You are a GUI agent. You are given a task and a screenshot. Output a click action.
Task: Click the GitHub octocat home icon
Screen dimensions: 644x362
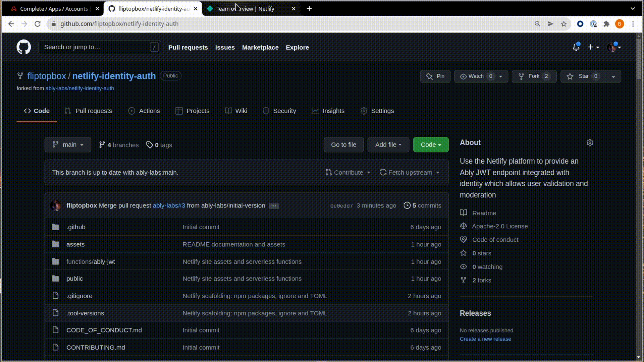[x=23, y=47]
